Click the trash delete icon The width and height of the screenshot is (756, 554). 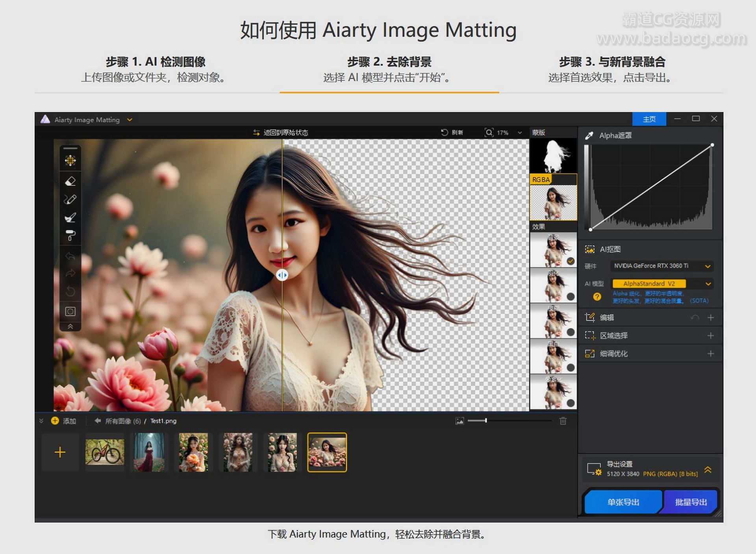click(563, 421)
